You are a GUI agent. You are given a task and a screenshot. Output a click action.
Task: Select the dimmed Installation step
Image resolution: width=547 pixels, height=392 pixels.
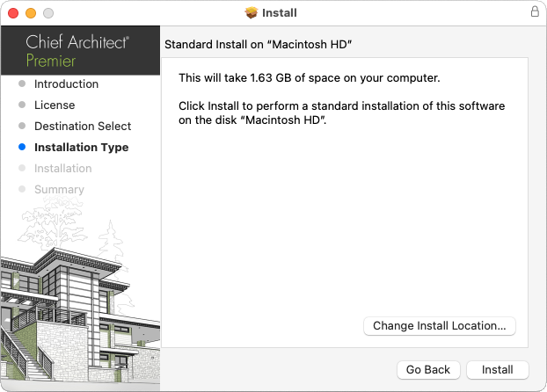tap(62, 169)
